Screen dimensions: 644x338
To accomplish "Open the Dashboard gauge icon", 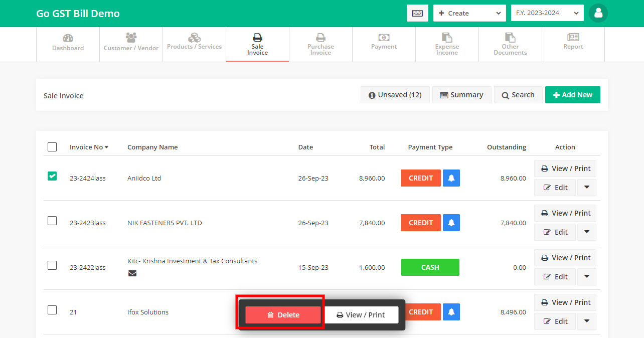I will coord(68,39).
